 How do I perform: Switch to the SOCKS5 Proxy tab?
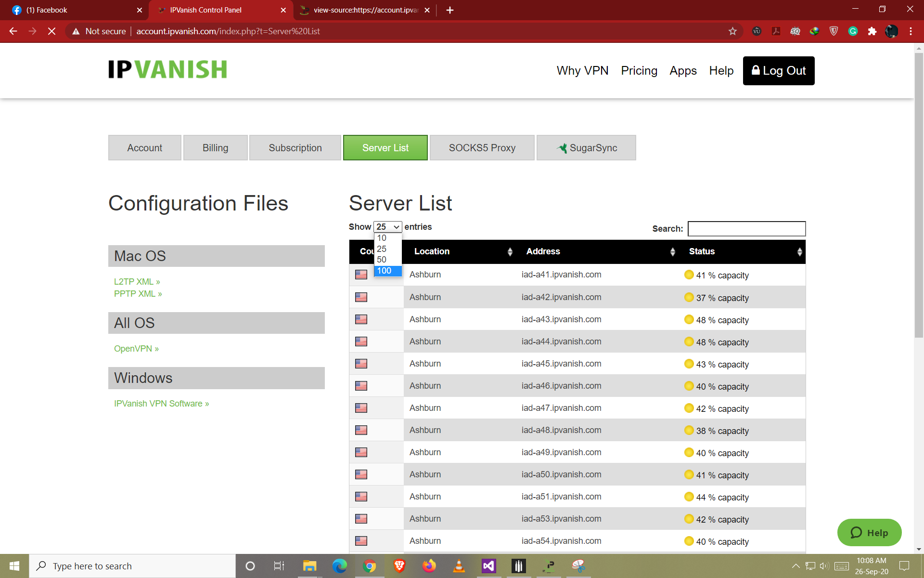coord(482,147)
